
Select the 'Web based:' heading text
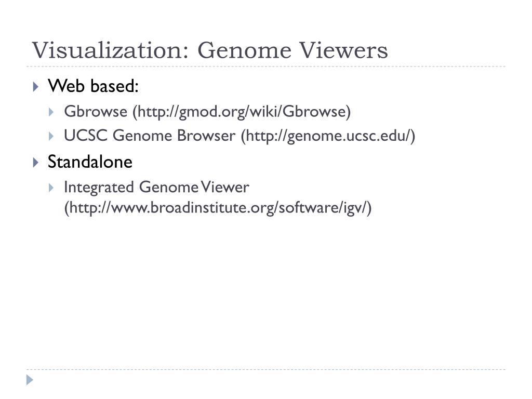pyautogui.click(x=93, y=86)
